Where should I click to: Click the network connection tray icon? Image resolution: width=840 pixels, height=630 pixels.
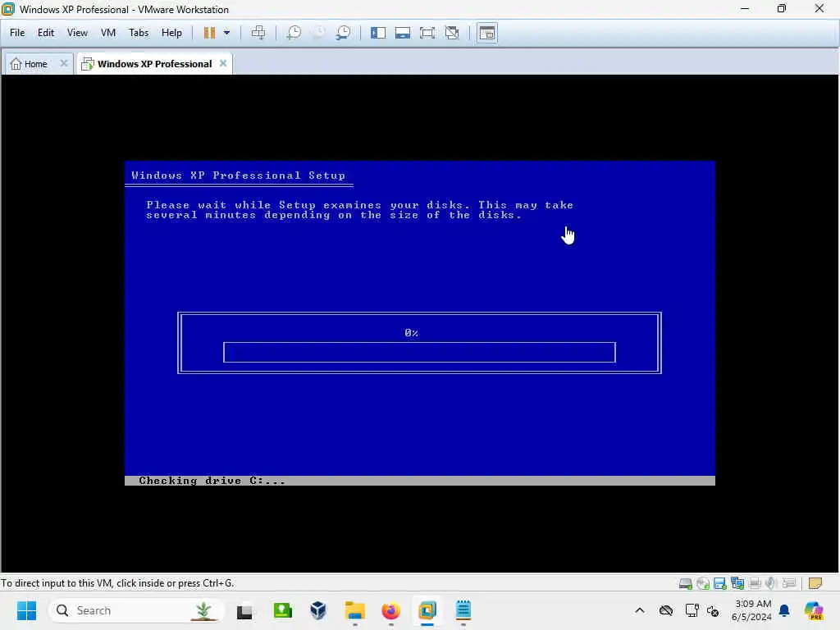[692, 610]
